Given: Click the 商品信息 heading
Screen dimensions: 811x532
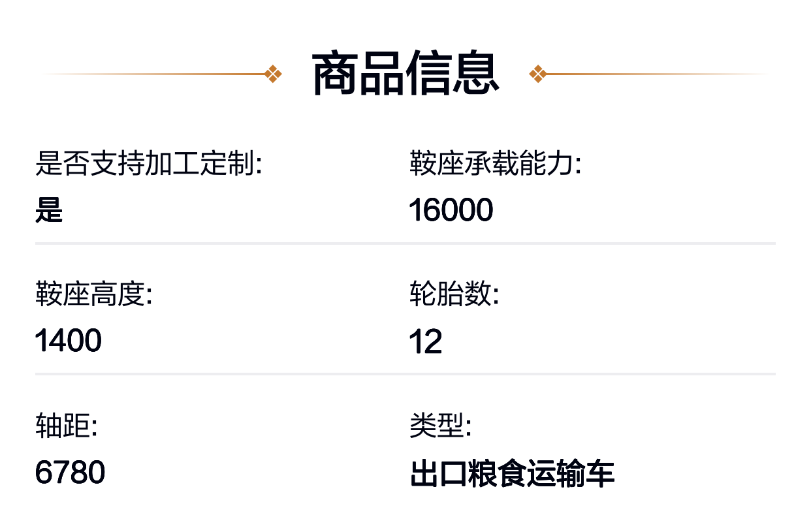Looking at the screenshot, I should pyautogui.click(x=405, y=74).
